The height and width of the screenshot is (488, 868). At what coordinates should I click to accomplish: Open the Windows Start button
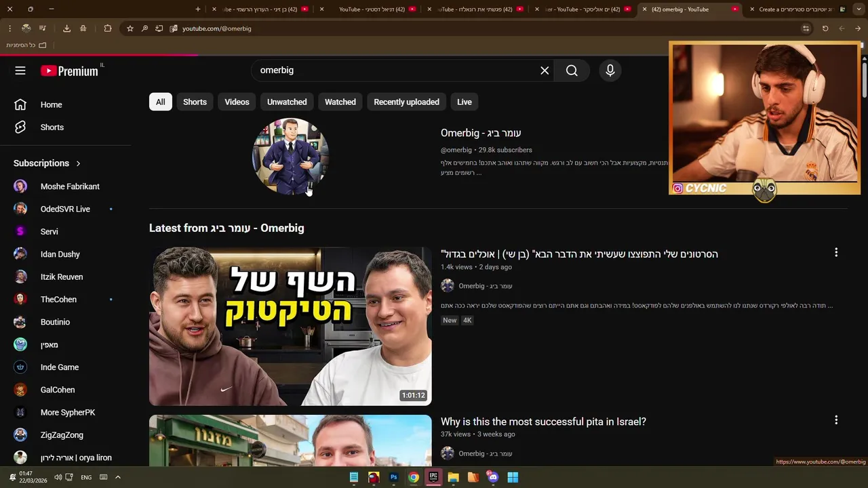513,477
